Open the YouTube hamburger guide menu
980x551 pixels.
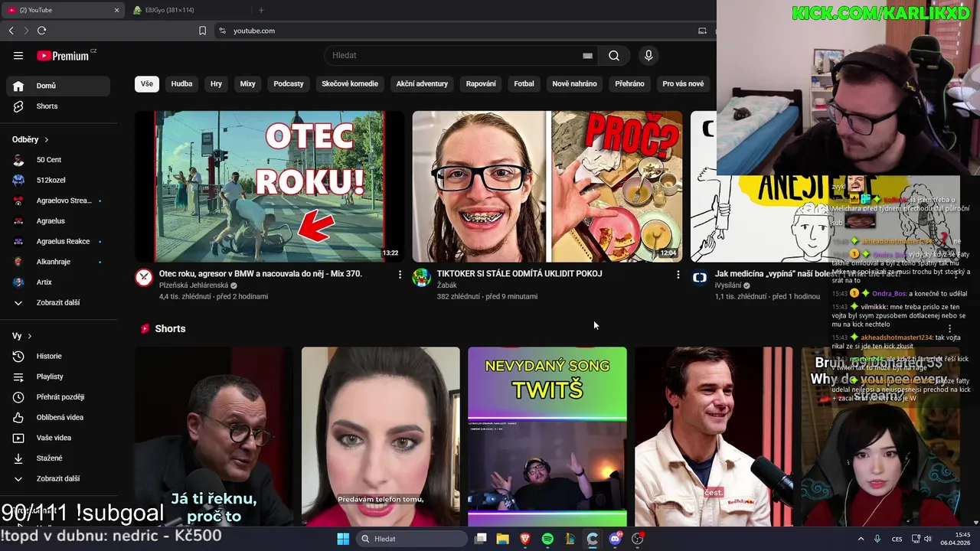click(18, 55)
